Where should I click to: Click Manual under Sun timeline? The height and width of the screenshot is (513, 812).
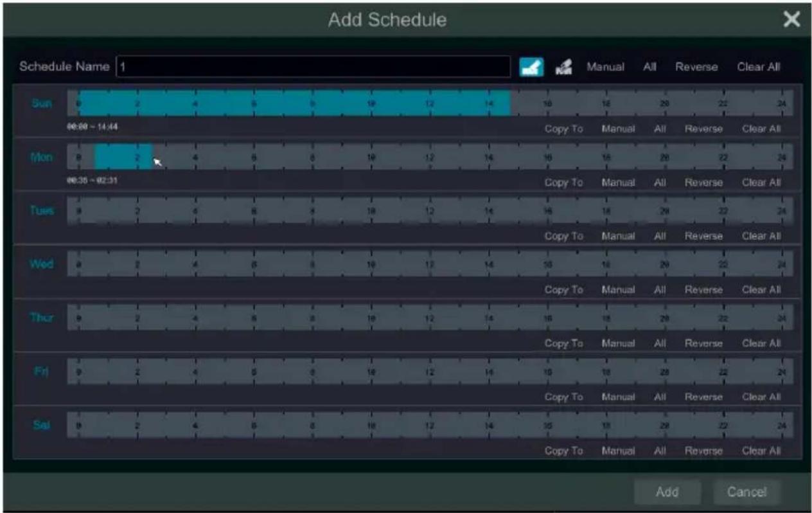pos(618,129)
